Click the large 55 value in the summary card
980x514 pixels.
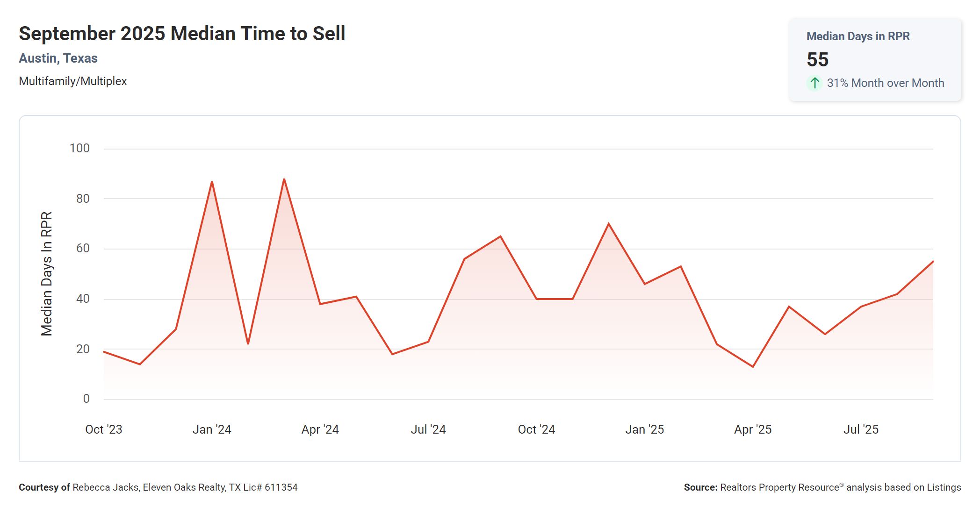[817, 60]
